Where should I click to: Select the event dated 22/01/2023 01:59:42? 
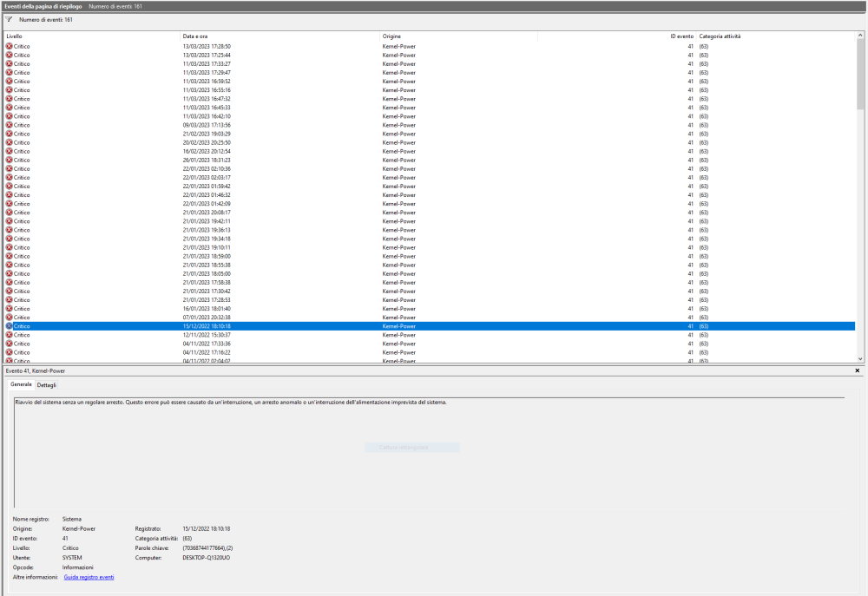(x=429, y=187)
